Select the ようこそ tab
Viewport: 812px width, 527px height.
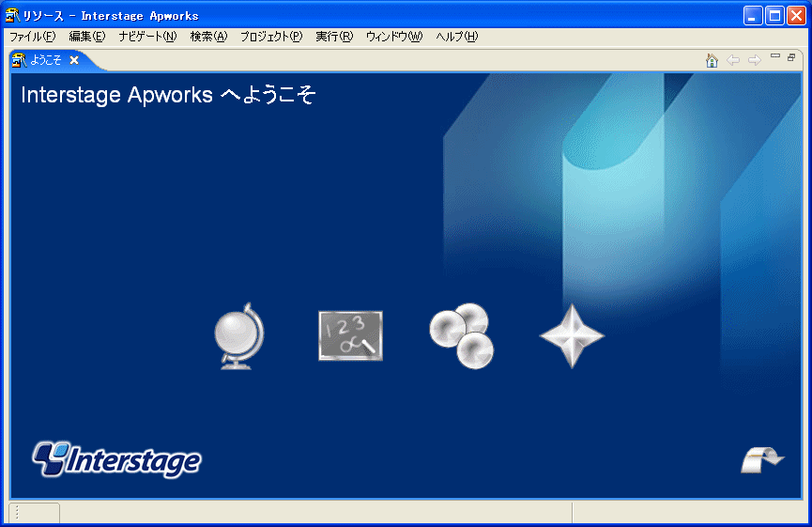click(46, 60)
